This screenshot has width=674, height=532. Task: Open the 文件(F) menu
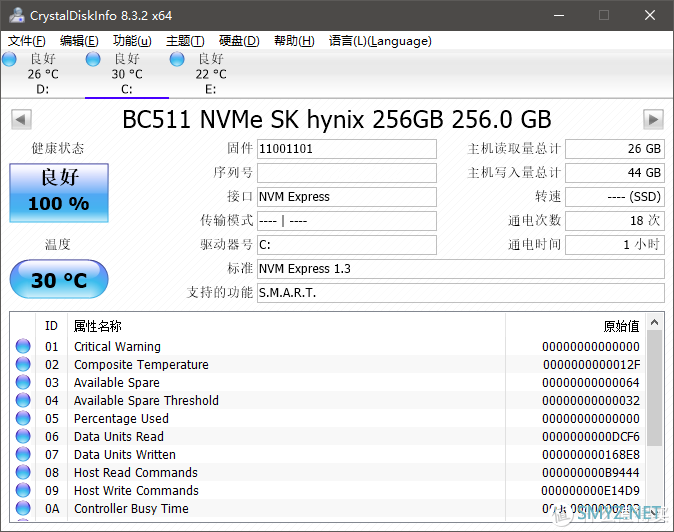[x=27, y=41]
